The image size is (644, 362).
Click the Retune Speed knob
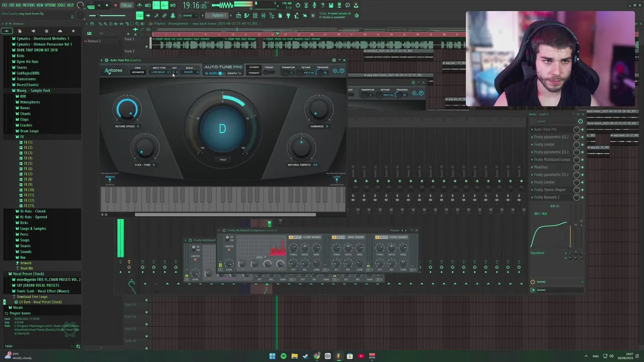tap(127, 109)
